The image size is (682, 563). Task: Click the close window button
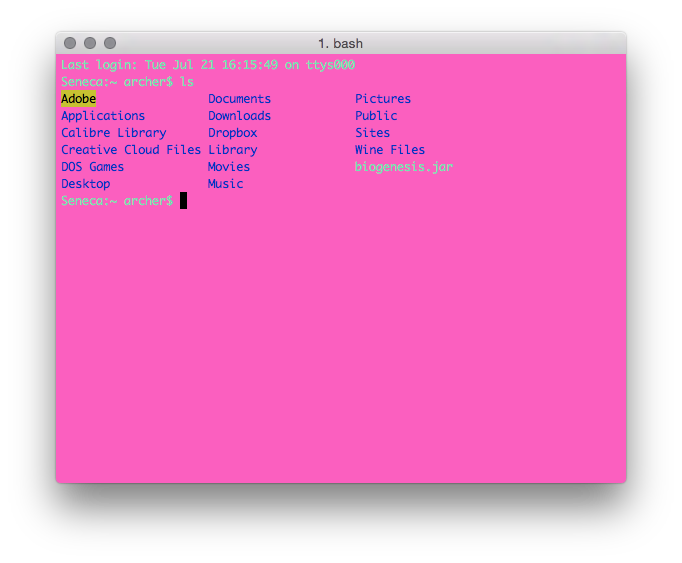70,43
